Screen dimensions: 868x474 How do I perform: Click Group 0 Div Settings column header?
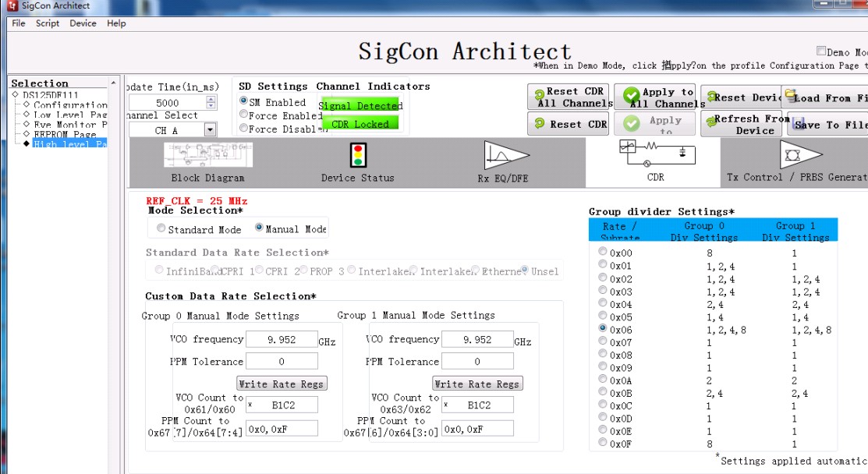(x=704, y=232)
